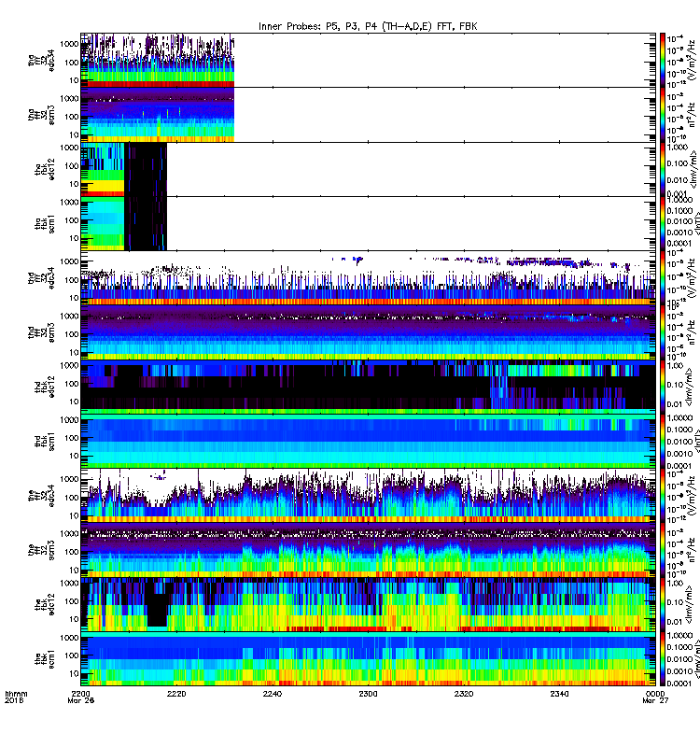700x747 pixels.
Task: Select the "the fbk scm1" panel label
Action: 45,658
